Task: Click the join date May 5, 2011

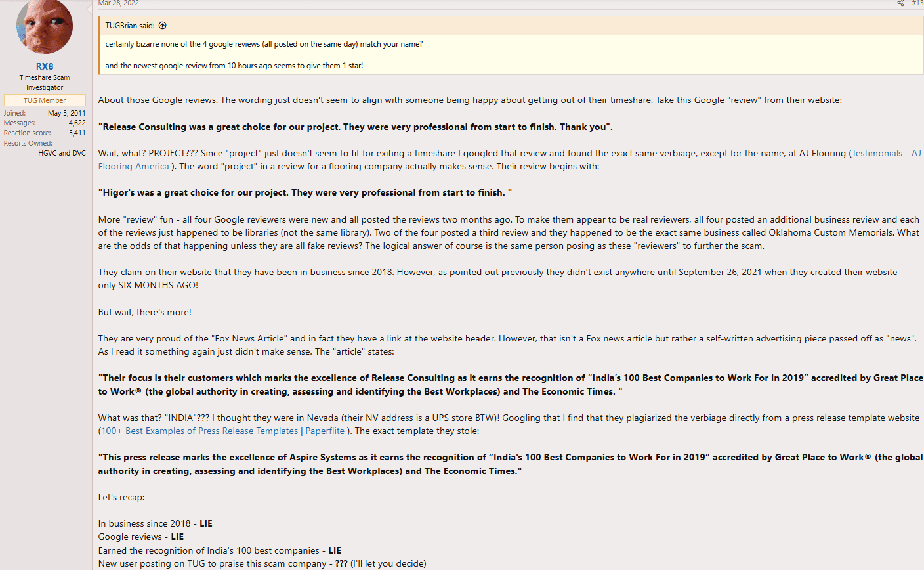Action: coord(66,113)
